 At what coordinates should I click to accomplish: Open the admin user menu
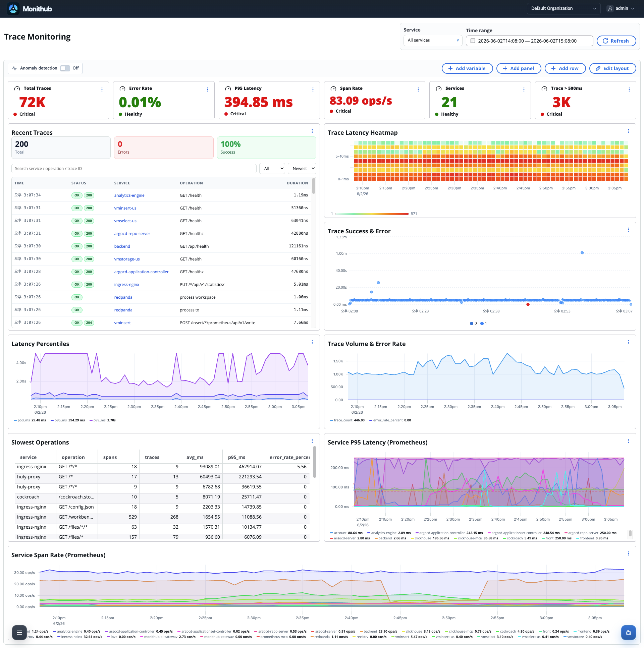tap(621, 9)
